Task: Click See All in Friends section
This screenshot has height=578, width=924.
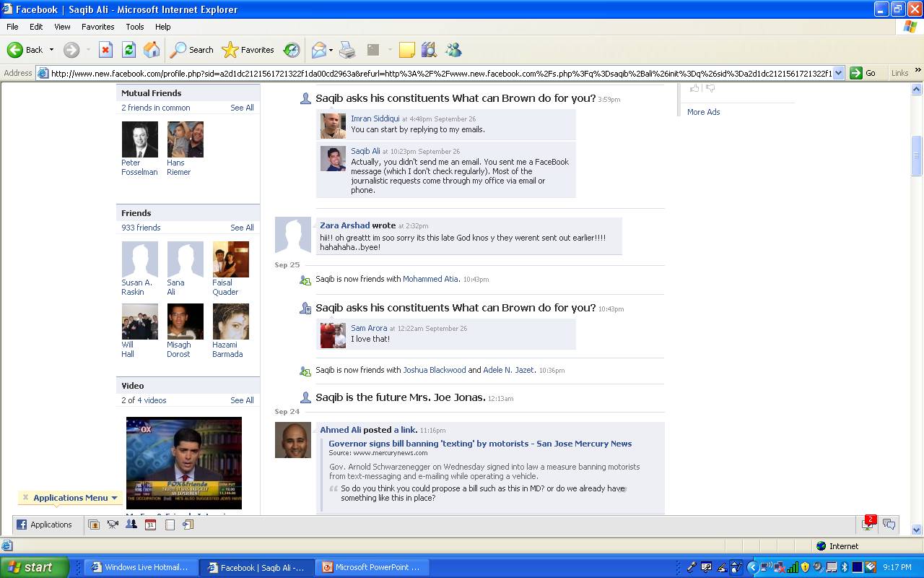Action: (242, 228)
